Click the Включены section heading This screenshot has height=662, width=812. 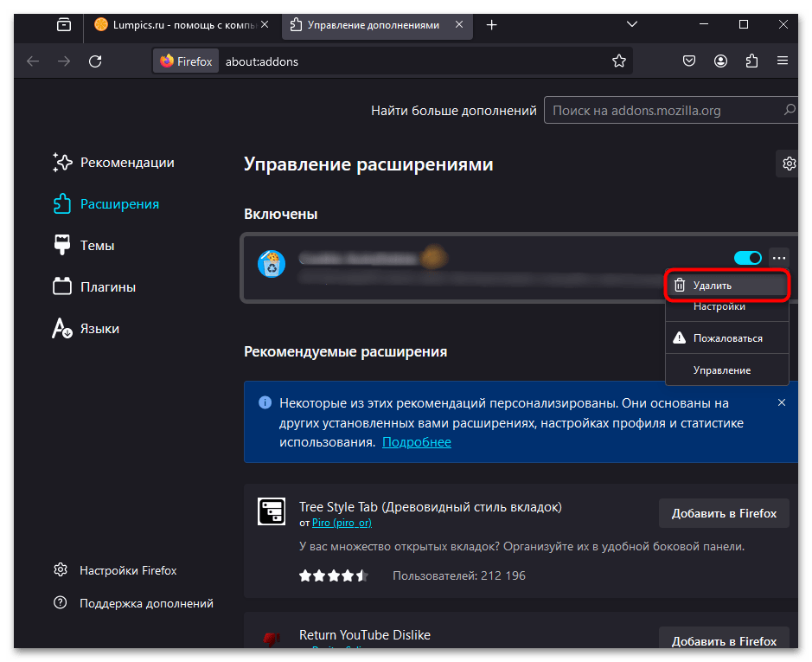pos(281,214)
